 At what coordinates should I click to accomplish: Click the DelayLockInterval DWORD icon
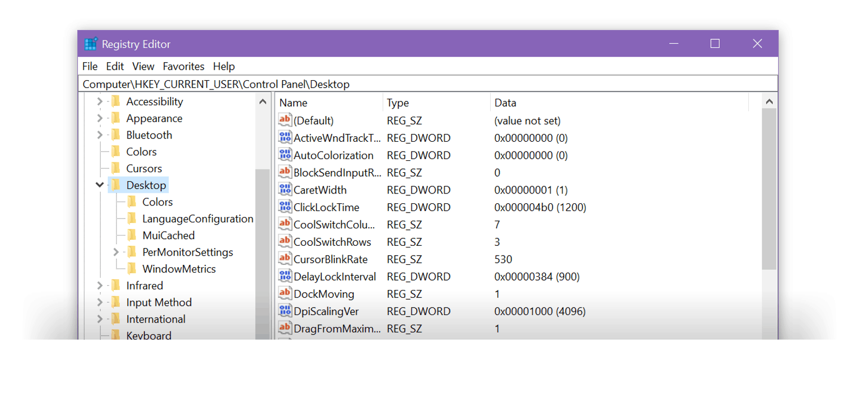285,276
